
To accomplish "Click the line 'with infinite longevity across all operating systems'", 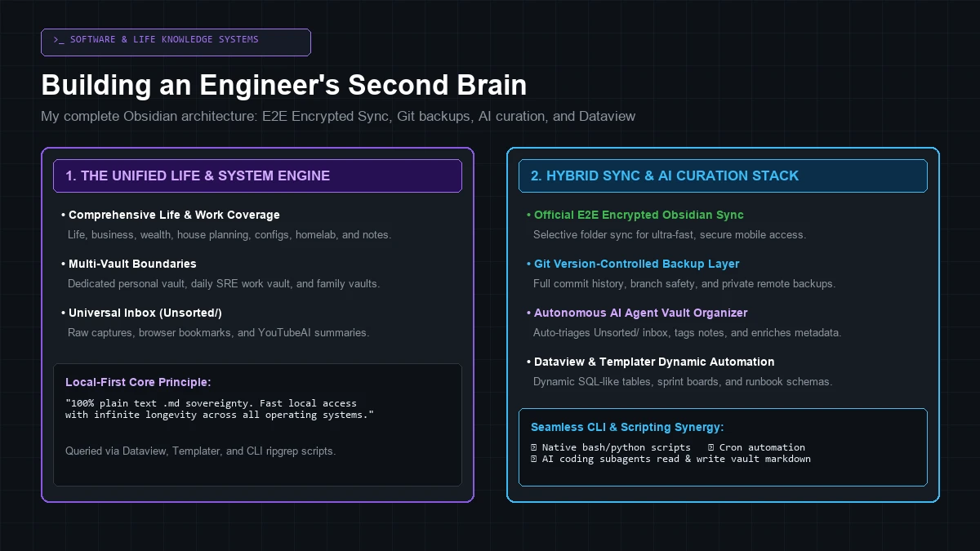I will 220,415.
